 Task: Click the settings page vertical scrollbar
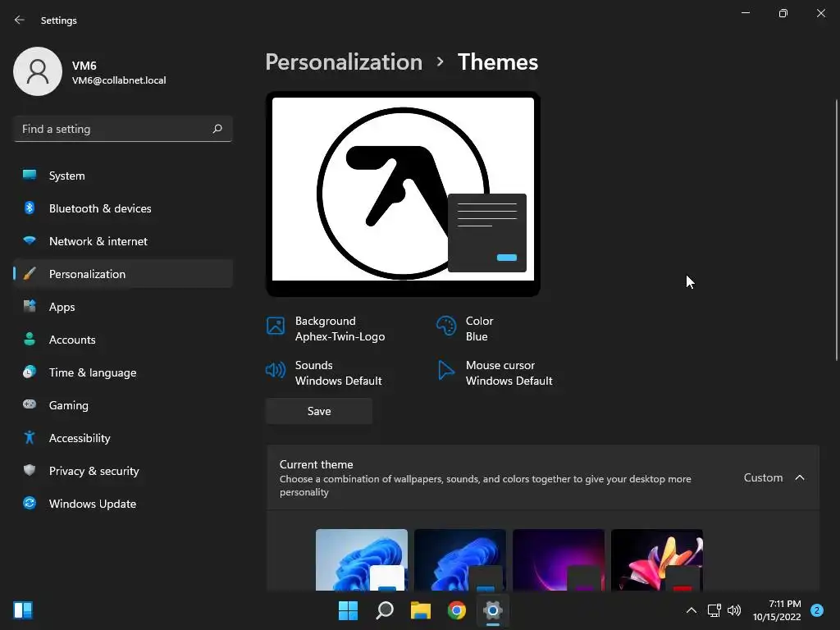[x=837, y=231]
